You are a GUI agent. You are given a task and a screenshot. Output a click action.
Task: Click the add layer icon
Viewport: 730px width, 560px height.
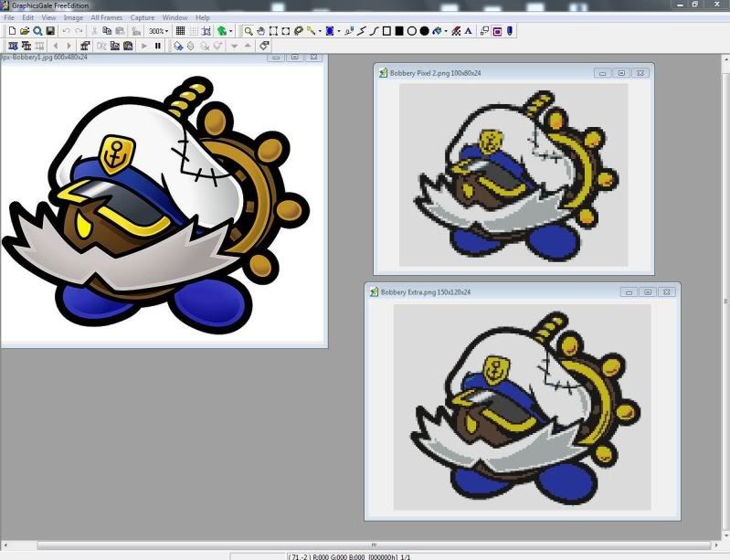(178, 46)
